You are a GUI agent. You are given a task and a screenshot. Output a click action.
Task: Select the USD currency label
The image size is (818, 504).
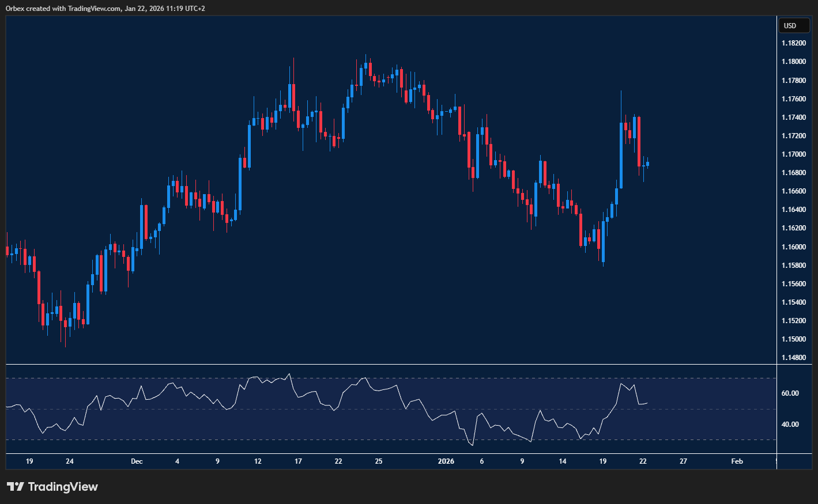click(794, 25)
